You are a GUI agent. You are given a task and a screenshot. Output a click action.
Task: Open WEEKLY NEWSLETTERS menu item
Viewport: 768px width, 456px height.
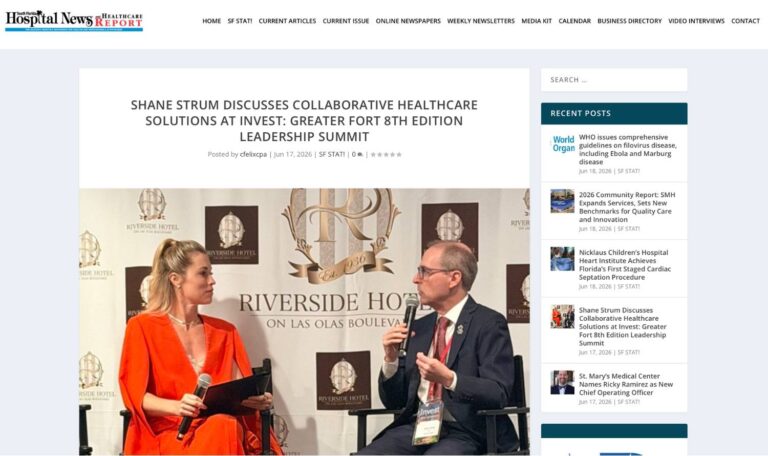481,21
